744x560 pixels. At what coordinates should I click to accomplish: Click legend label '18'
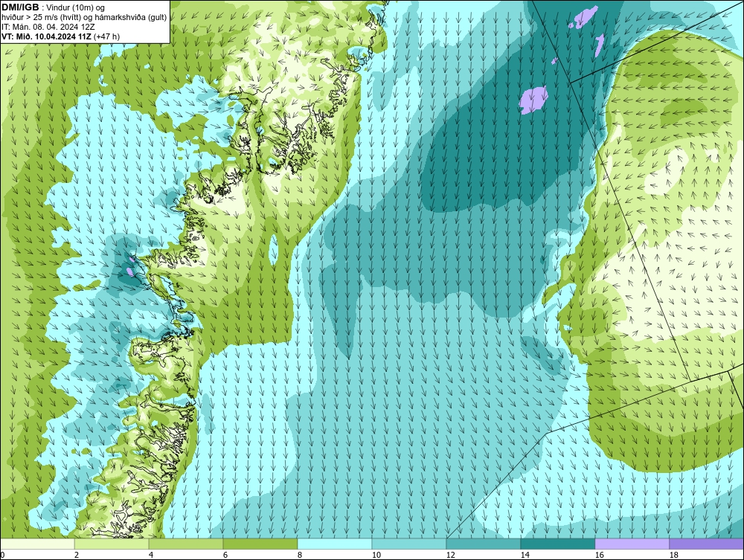point(674,555)
